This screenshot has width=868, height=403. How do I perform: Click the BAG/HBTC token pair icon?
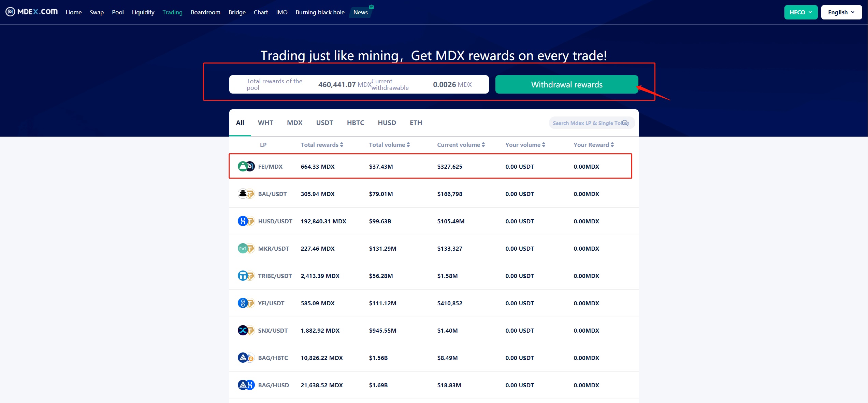[x=246, y=358]
